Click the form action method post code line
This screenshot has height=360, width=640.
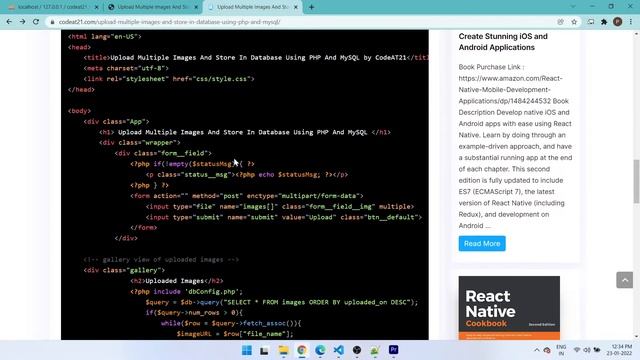[x=247, y=196]
